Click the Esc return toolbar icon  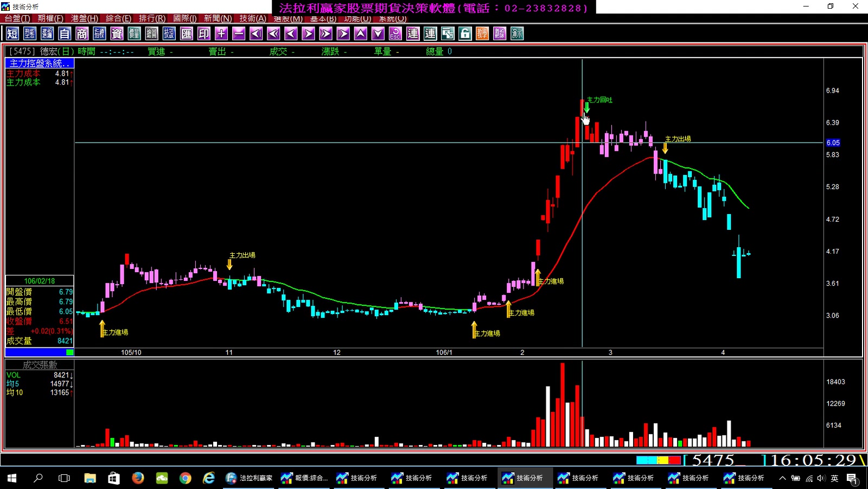click(395, 34)
